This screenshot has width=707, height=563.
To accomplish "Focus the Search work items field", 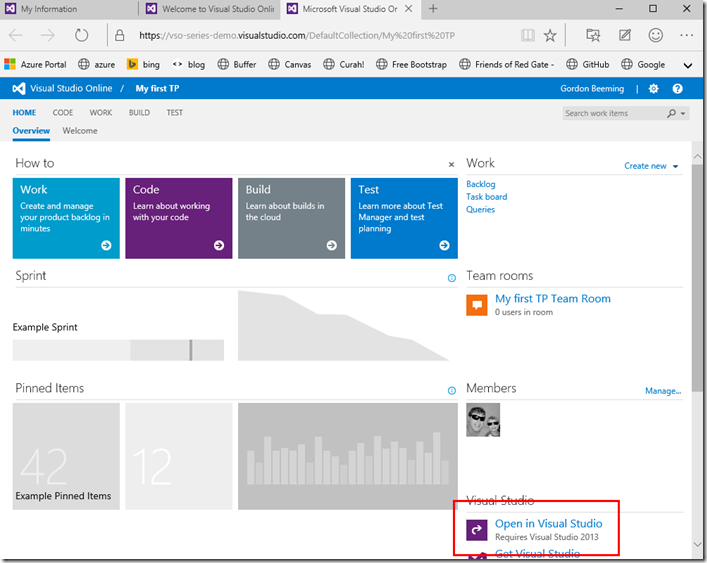I will (x=614, y=114).
